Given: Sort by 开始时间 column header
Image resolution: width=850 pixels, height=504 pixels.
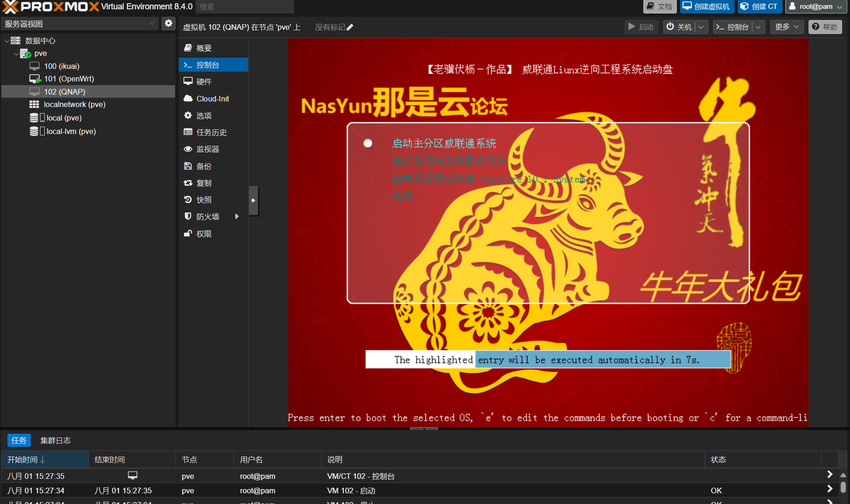Looking at the screenshot, I should (x=45, y=459).
